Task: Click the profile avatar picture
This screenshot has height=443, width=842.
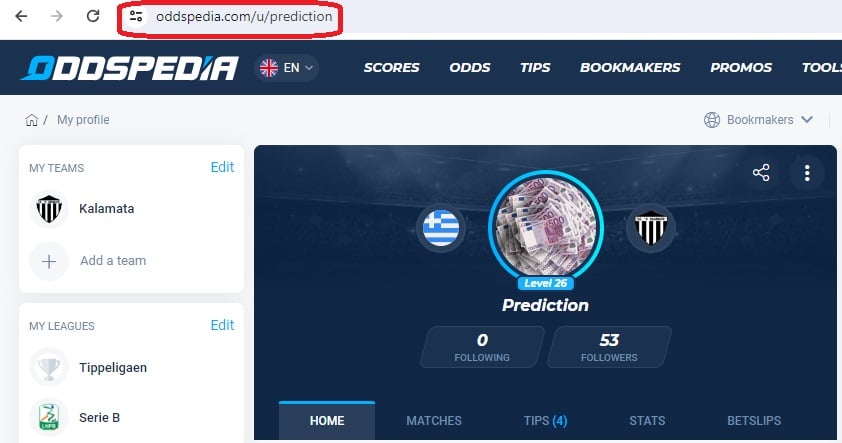Action: (x=546, y=227)
